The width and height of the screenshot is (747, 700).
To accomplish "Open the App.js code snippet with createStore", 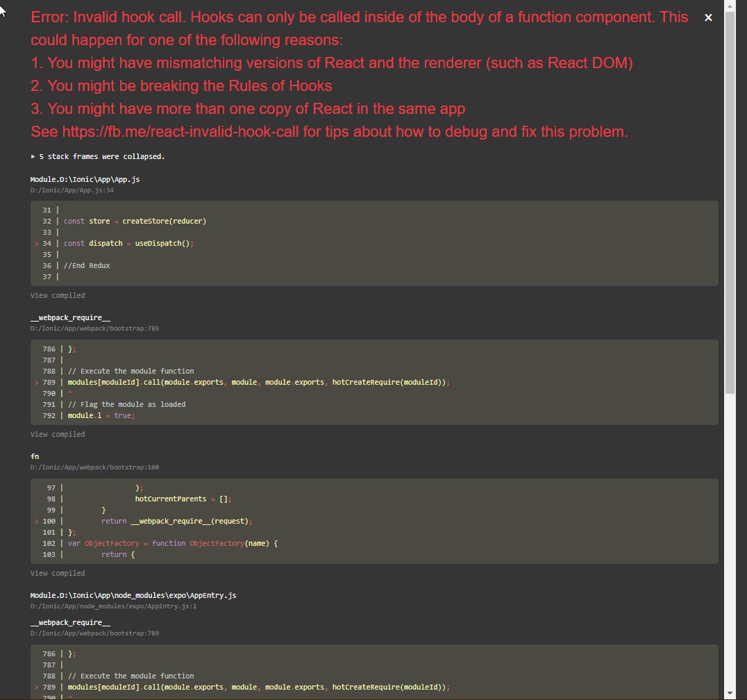I will 374,243.
